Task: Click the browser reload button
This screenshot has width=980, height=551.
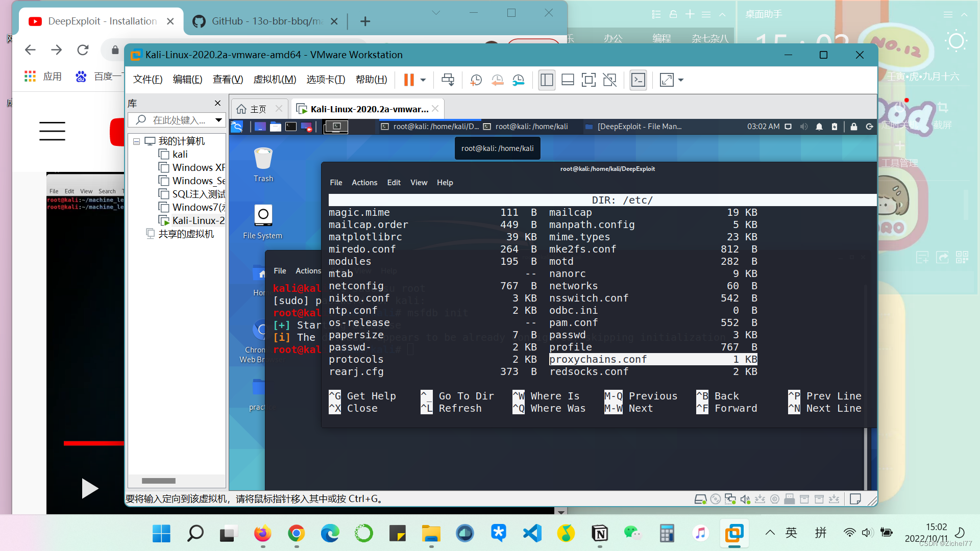Action: pyautogui.click(x=83, y=49)
